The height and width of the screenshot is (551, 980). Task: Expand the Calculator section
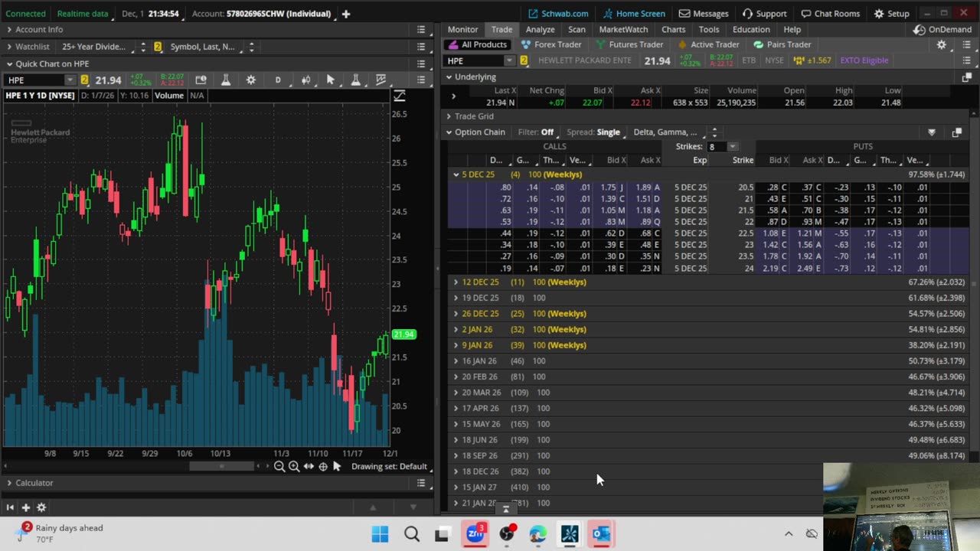(9, 483)
